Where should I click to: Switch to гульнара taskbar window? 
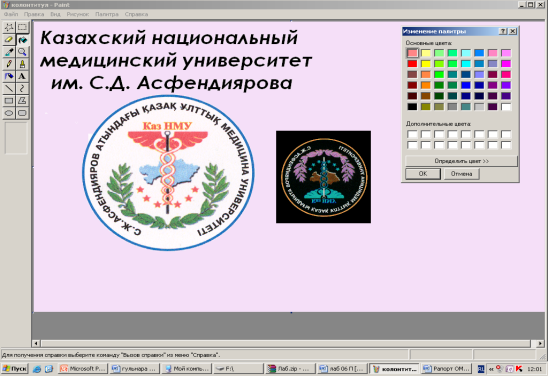pyautogui.click(x=135, y=369)
